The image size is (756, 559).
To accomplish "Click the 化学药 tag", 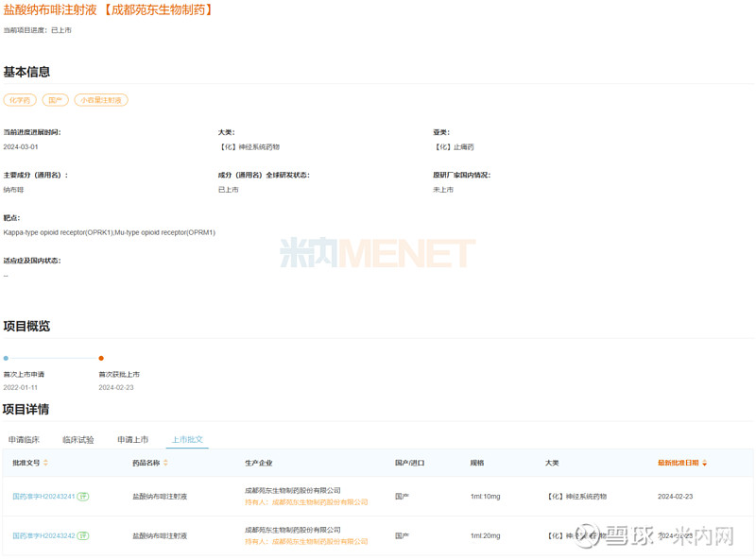I will (20, 100).
